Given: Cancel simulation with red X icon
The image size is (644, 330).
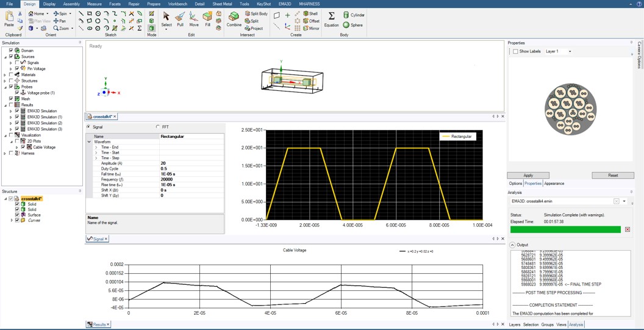Looking at the screenshot, I should click(627, 229).
